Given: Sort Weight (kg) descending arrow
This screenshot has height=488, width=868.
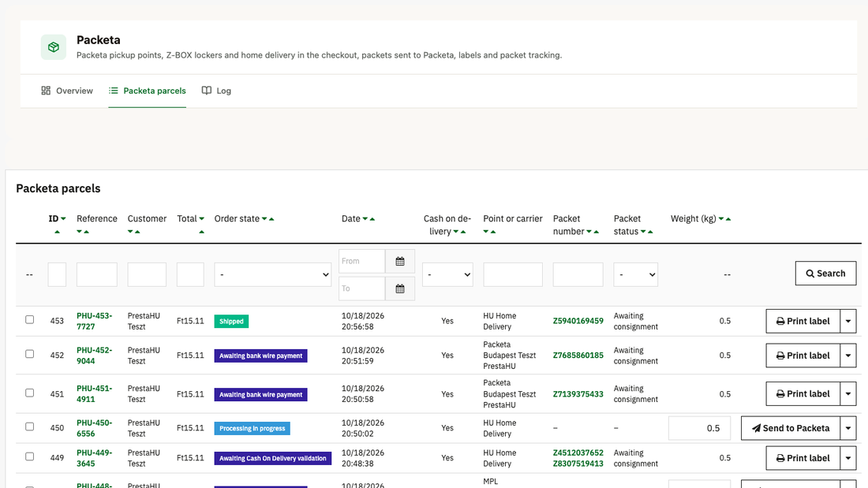Looking at the screenshot, I should [x=721, y=219].
